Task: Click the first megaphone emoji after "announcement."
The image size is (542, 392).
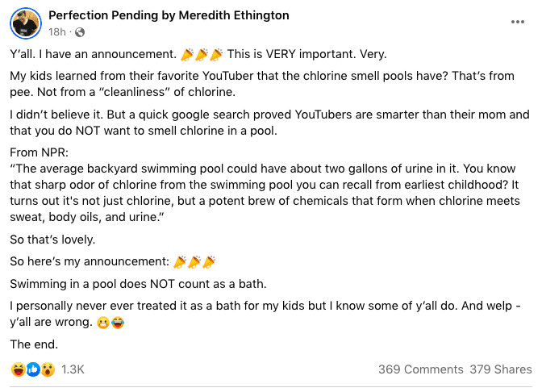Action: click(x=187, y=55)
